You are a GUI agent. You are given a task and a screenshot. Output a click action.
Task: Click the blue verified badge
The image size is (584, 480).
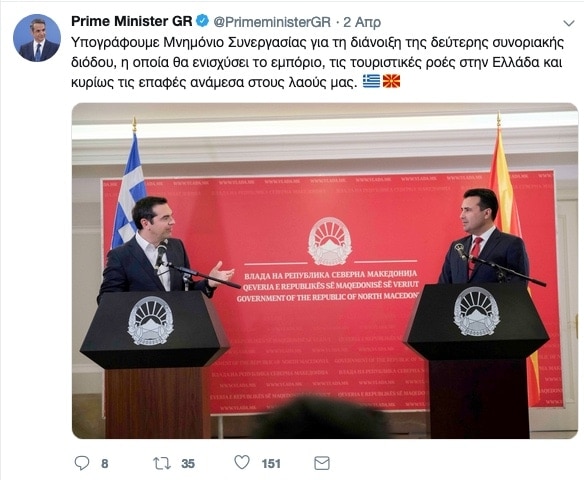point(202,21)
